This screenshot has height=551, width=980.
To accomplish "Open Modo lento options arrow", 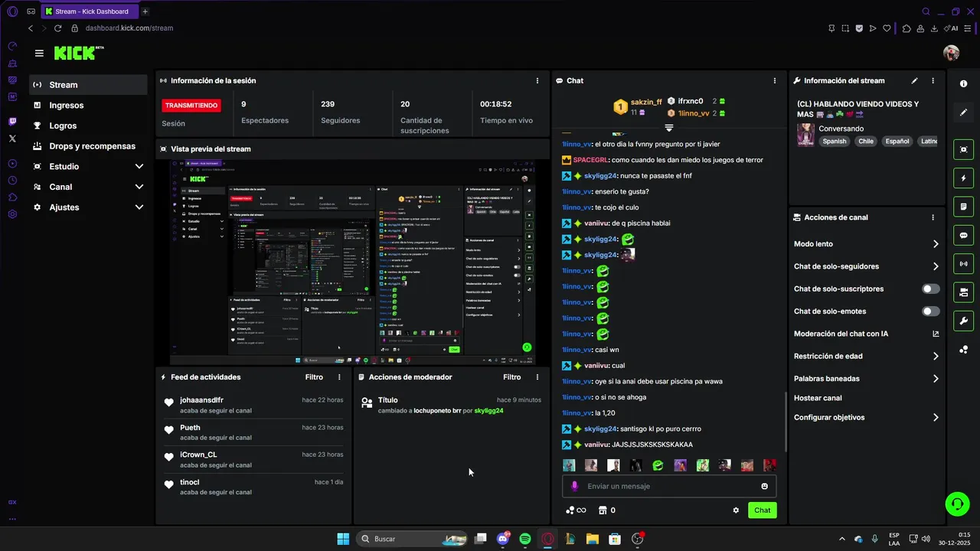I will [936, 244].
